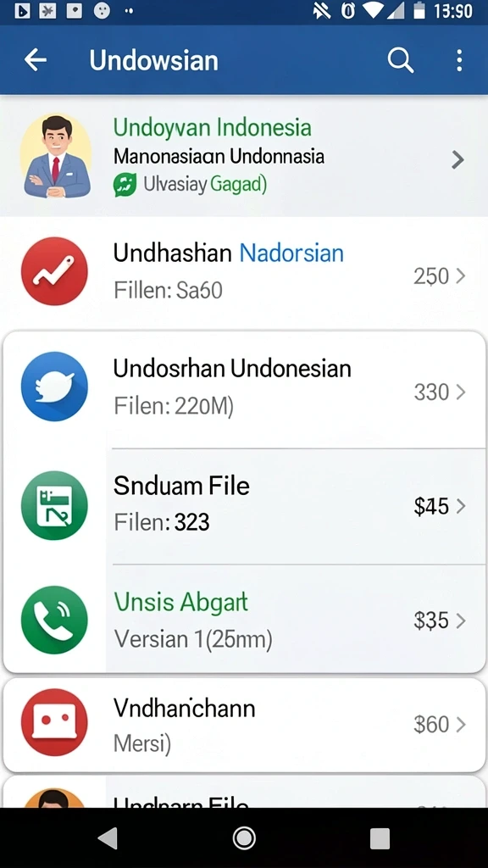This screenshot has height=868, width=488.
Task: Expand the Undoyvan Indonesia profile chevron
Action: [457, 159]
